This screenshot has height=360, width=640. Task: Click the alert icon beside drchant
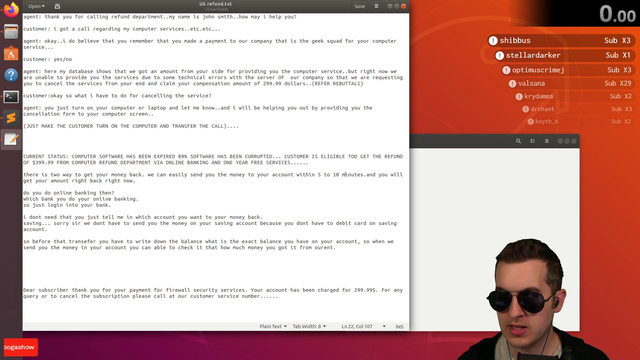coord(526,109)
